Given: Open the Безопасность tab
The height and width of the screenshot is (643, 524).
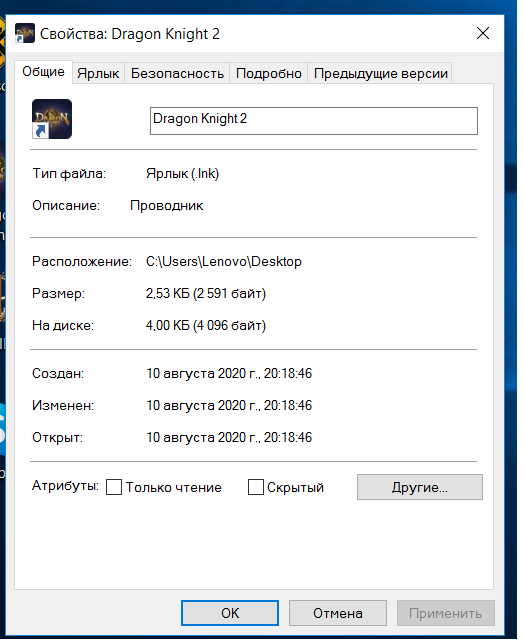Looking at the screenshot, I should (x=179, y=74).
